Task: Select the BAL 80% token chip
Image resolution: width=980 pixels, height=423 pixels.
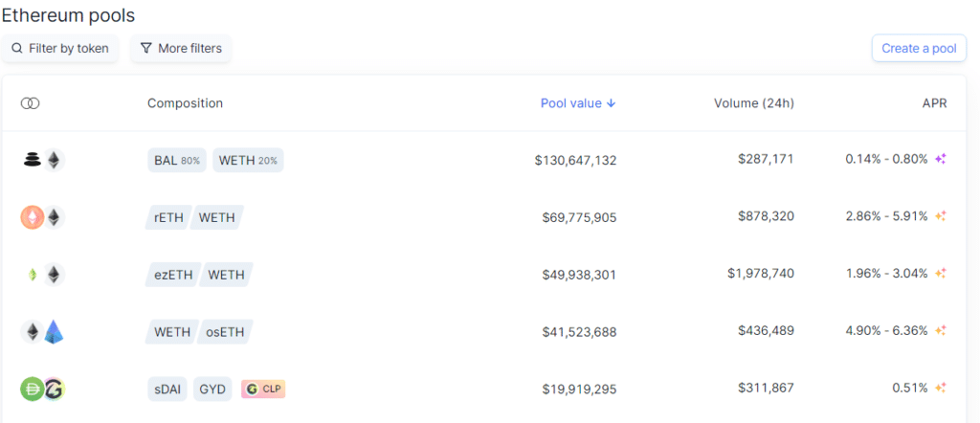Action: click(177, 160)
